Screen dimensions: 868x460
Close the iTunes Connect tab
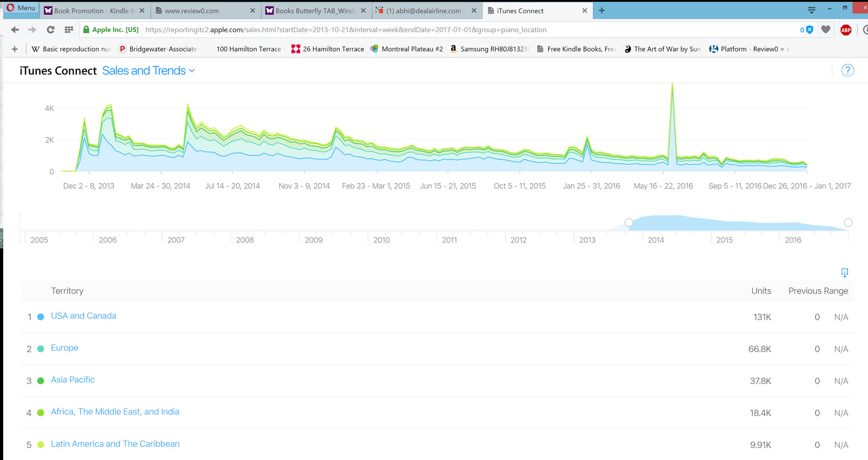pyautogui.click(x=585, y=11)
